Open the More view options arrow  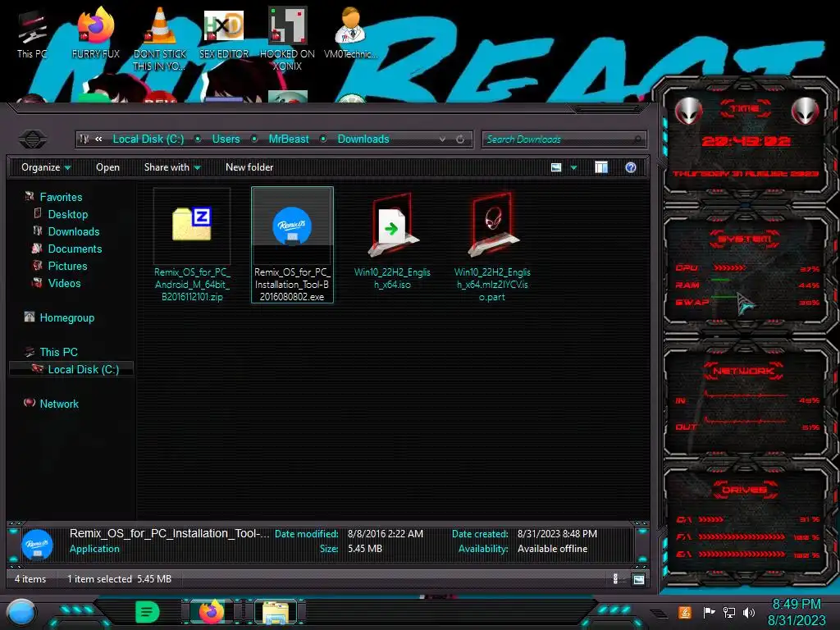tap(573, 167)
